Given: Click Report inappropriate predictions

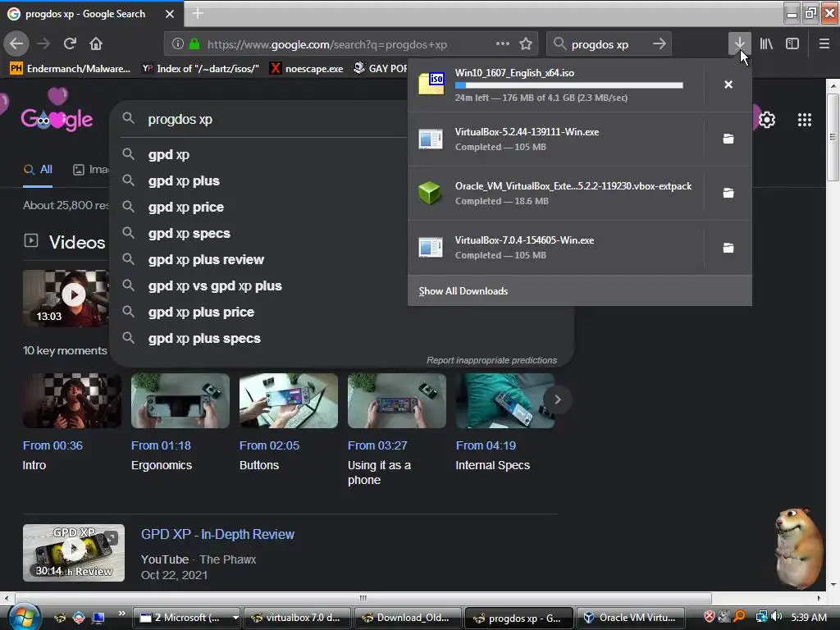Looking at the screenshot, I should tap(492, 361).
